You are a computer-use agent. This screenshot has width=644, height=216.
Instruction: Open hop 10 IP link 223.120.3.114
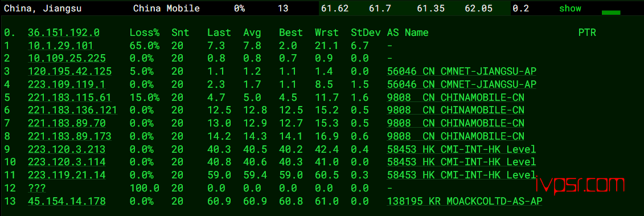point(67,162)
